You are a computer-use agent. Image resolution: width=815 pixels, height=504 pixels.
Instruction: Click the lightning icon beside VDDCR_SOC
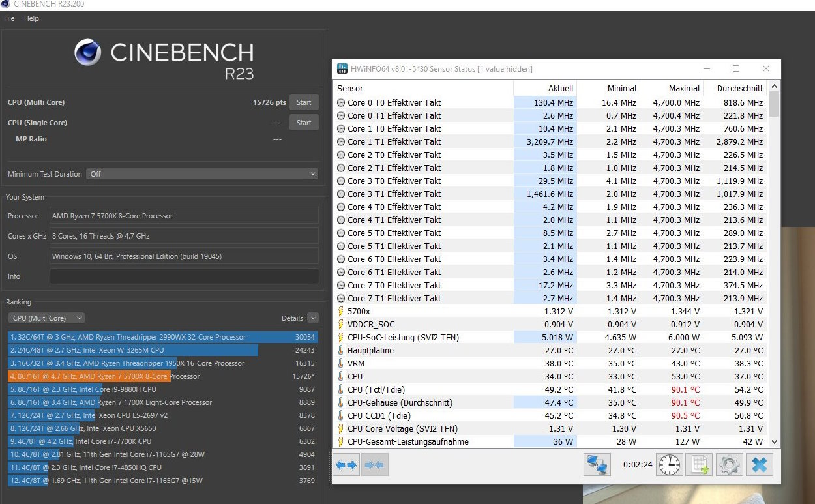(x=340, y=324)
